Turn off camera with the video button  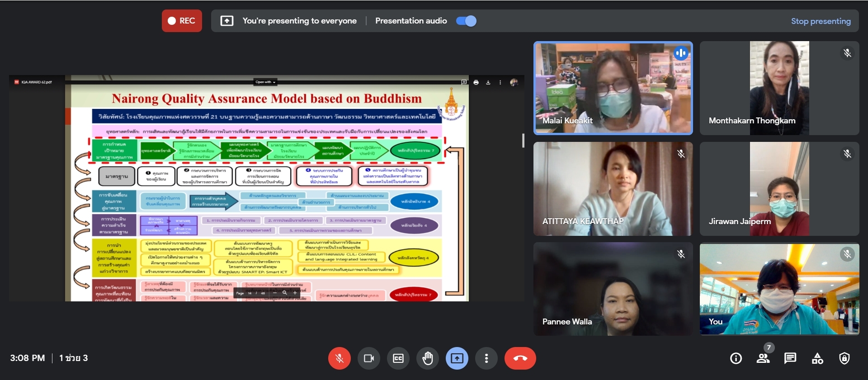tap(369, 358)
